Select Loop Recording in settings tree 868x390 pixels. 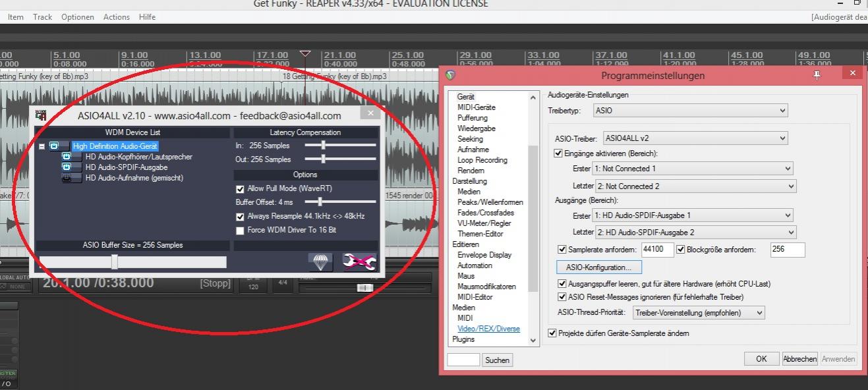[x=482, y=160]
